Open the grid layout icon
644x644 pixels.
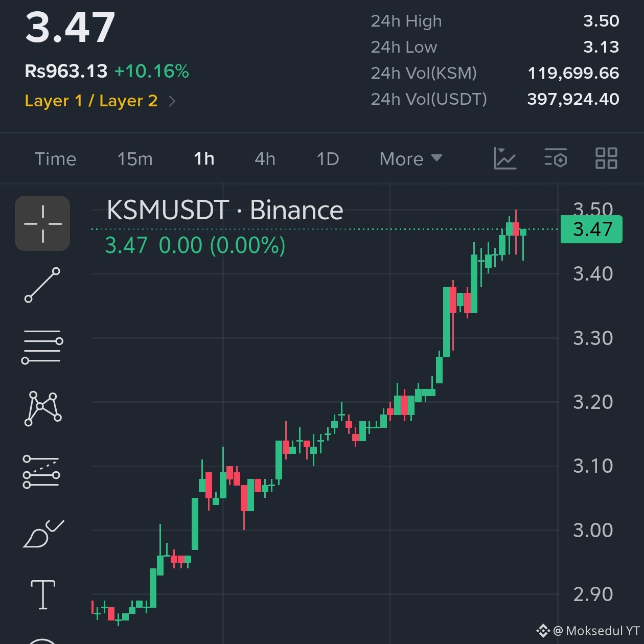[607, 158]
